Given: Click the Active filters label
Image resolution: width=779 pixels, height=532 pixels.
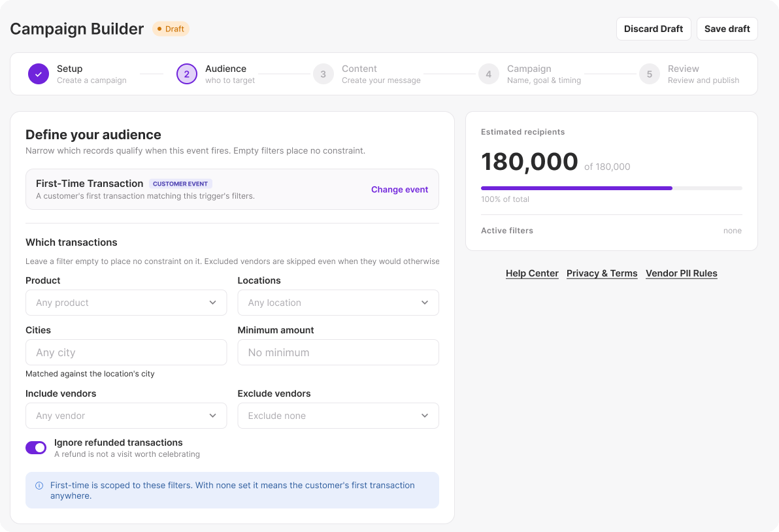Looking at the screenshot, I should point(506,231).
